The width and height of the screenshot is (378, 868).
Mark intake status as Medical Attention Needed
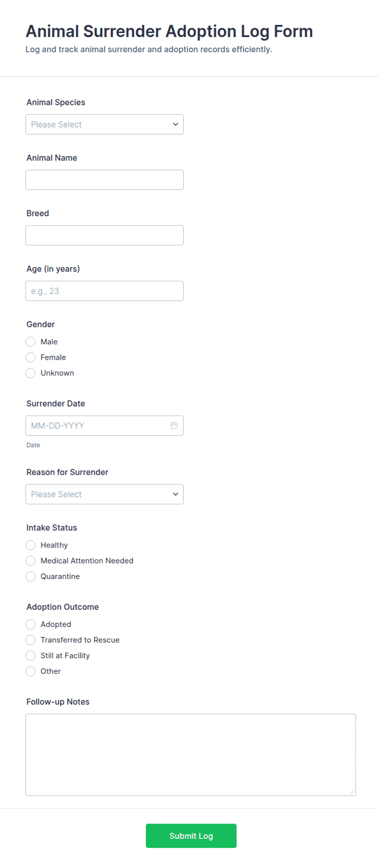pos(30,561)
